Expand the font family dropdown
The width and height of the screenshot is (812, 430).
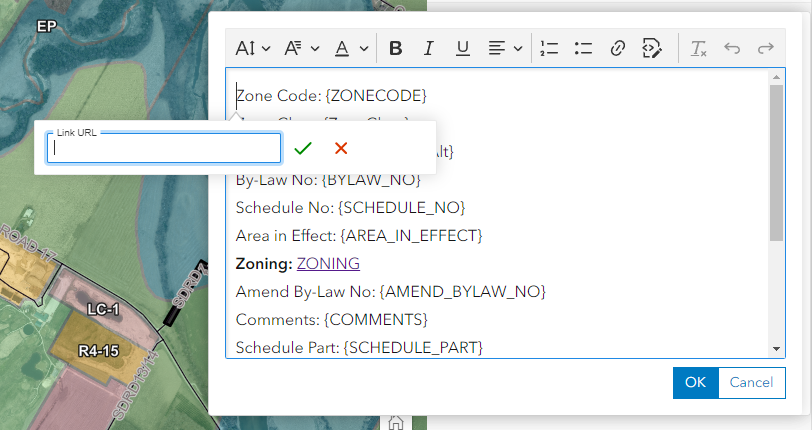(302, 48)
